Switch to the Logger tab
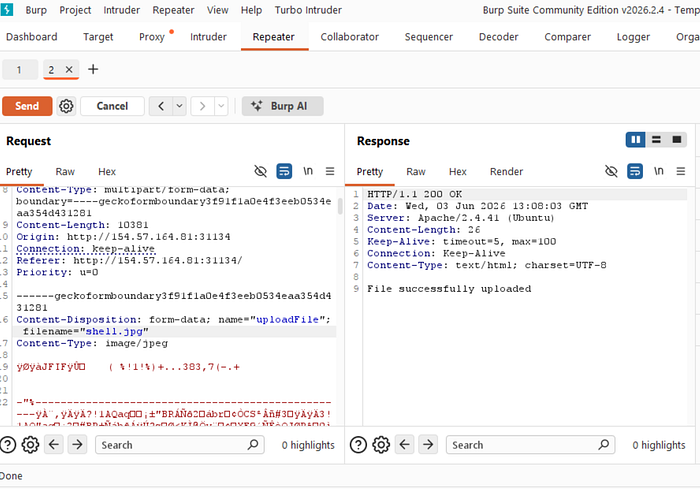The image size is (700, 489). pos(633,37)
